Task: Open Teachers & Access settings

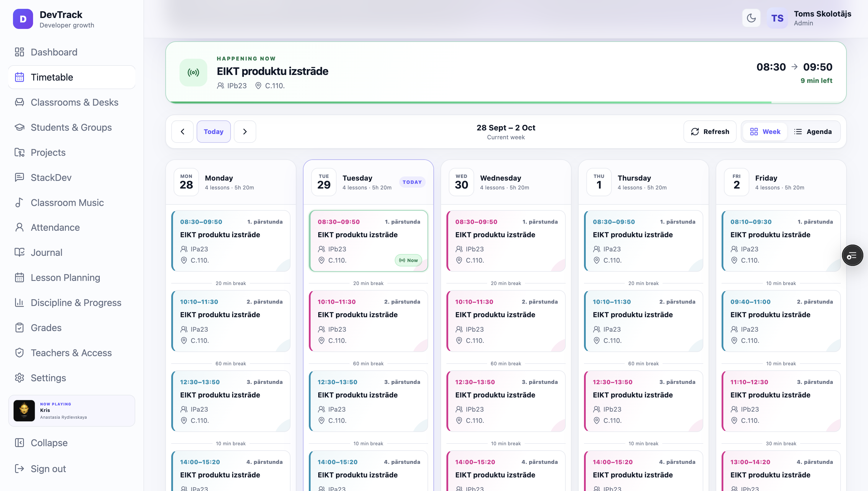Action: (71, 353)
